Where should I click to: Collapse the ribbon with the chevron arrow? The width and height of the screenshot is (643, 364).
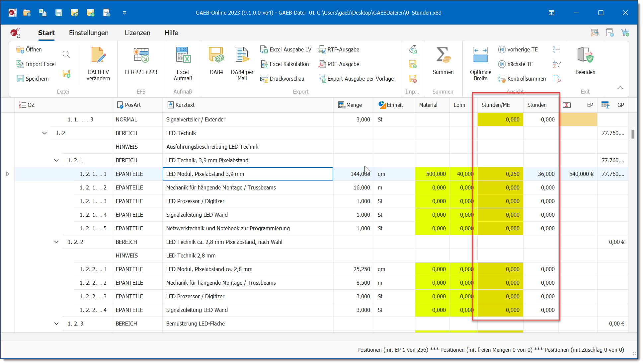point(620,88)
